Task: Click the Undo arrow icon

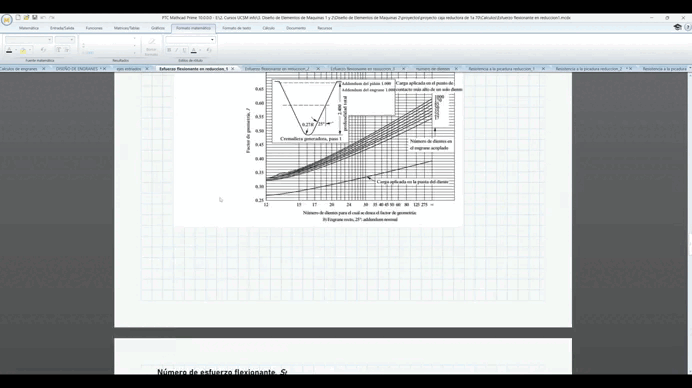Action: [43, 18]
